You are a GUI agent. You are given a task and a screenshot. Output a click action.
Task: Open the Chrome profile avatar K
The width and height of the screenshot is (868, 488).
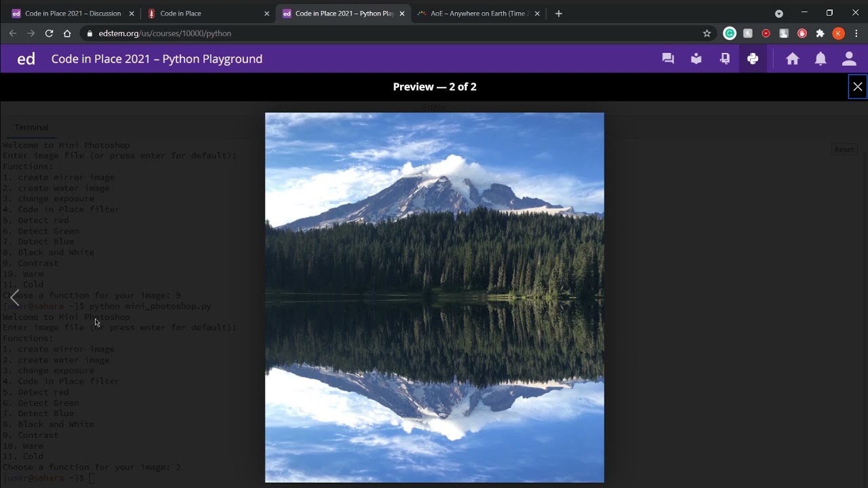(839, 33)
